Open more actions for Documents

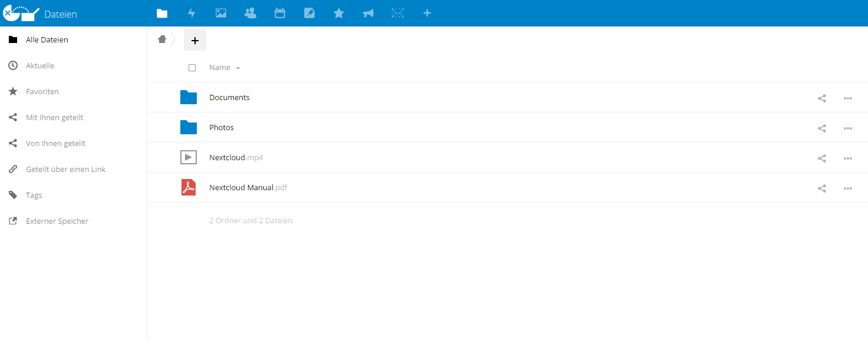848,98
